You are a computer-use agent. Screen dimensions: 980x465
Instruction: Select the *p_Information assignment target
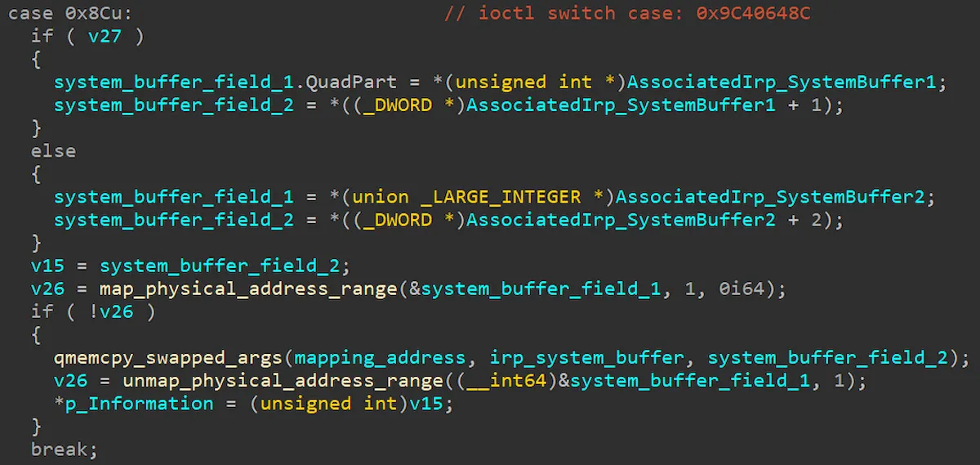(134, 403)
